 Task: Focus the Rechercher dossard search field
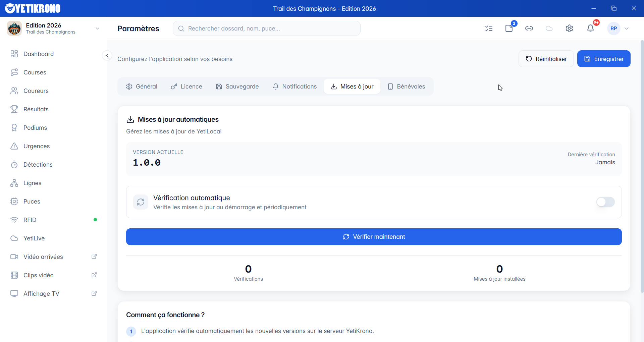click(267, 28)
